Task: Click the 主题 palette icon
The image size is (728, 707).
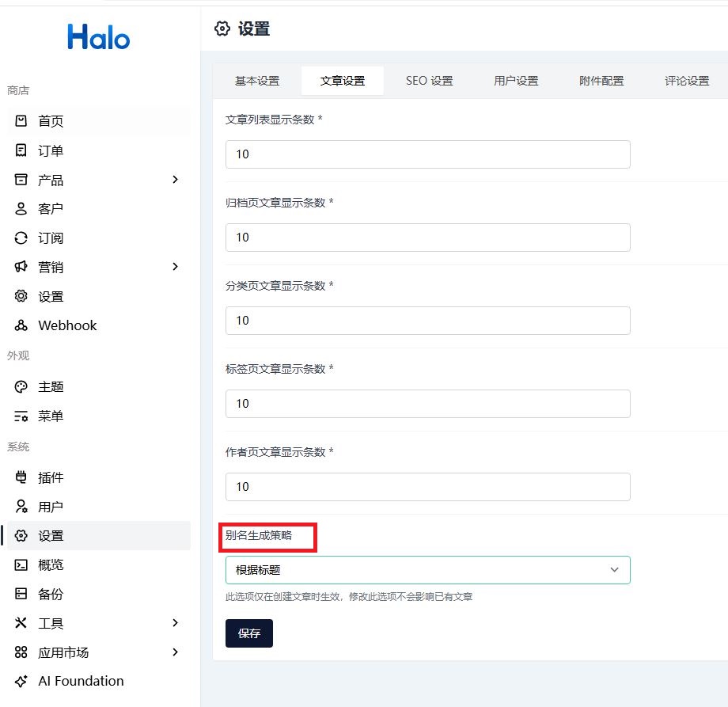Action: [21, 387]
